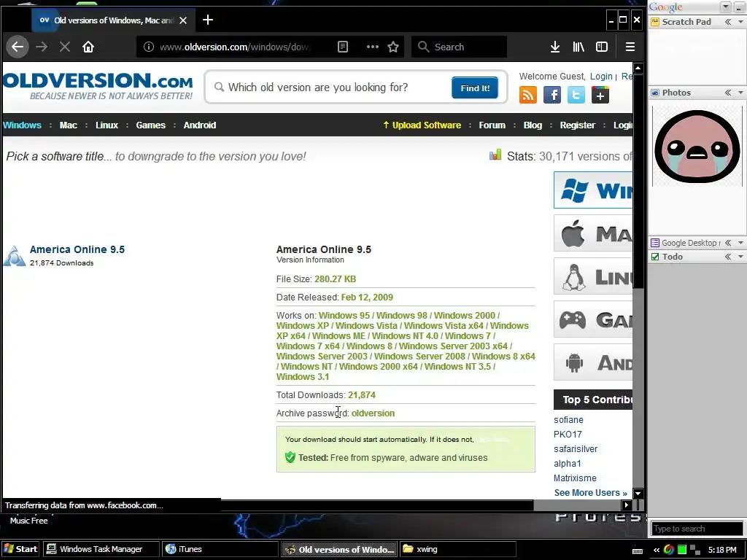Go back with the browser back arrow
The height and width of the screenshot is (560, 747).
pyautogui.click(x=18, y=47)
